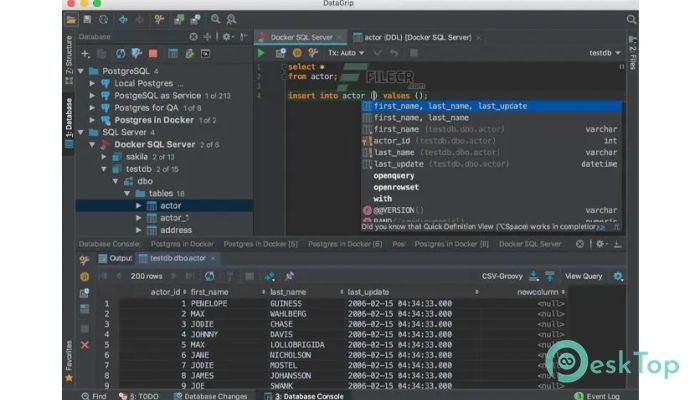The width and height of the screenshot is (700, 400).
Task: Click the View Query button
Action: pyautogui.click(x=583, y=276)
